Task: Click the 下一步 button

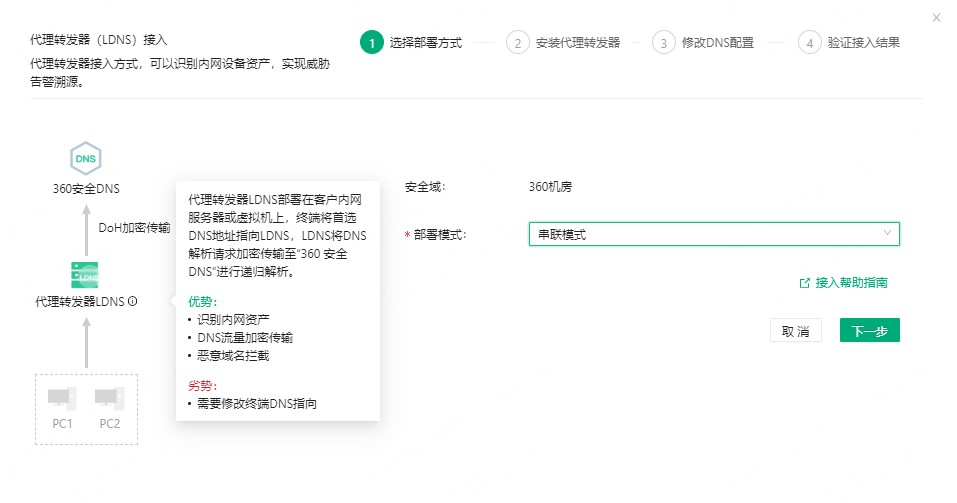Action: pyautogui.click(x=870, y=330)
